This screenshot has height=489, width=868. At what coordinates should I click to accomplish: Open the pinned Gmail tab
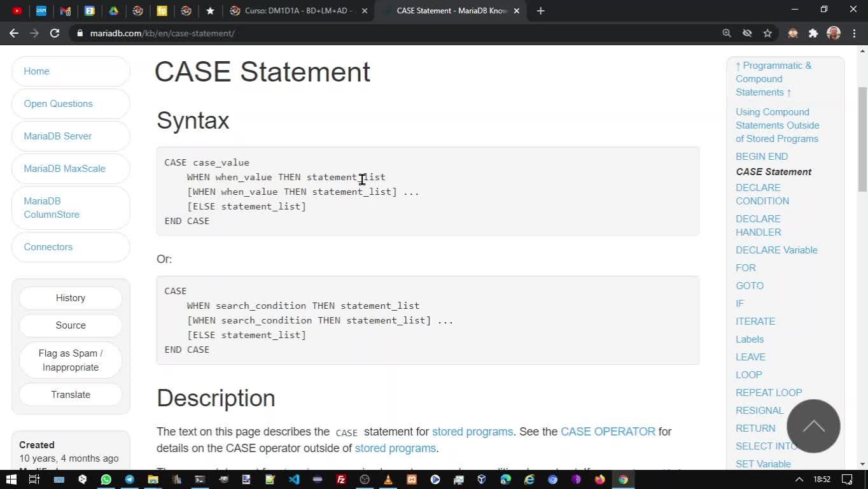point(66,11)
